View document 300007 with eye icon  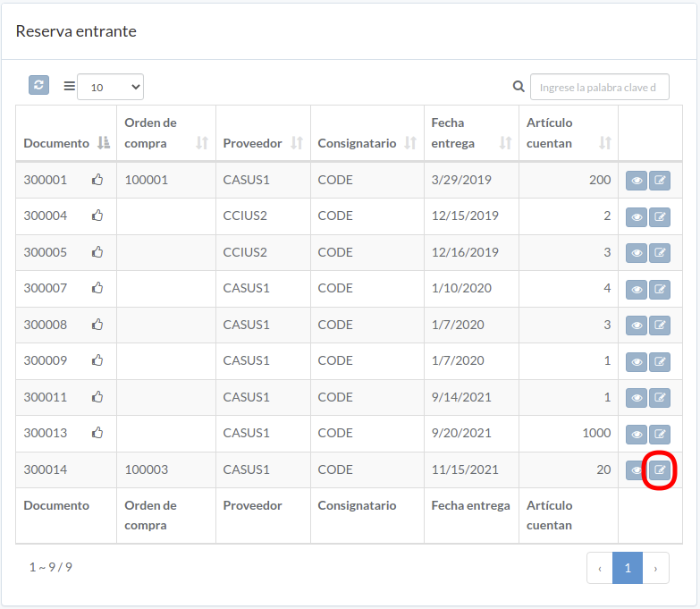click(x=637, y=290)
